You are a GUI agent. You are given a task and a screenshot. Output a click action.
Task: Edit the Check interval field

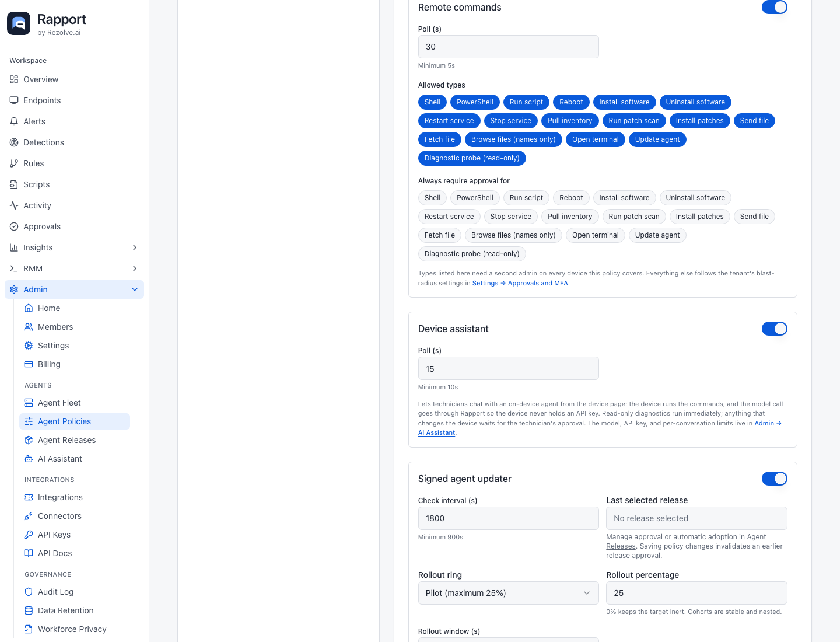(509, 518)
